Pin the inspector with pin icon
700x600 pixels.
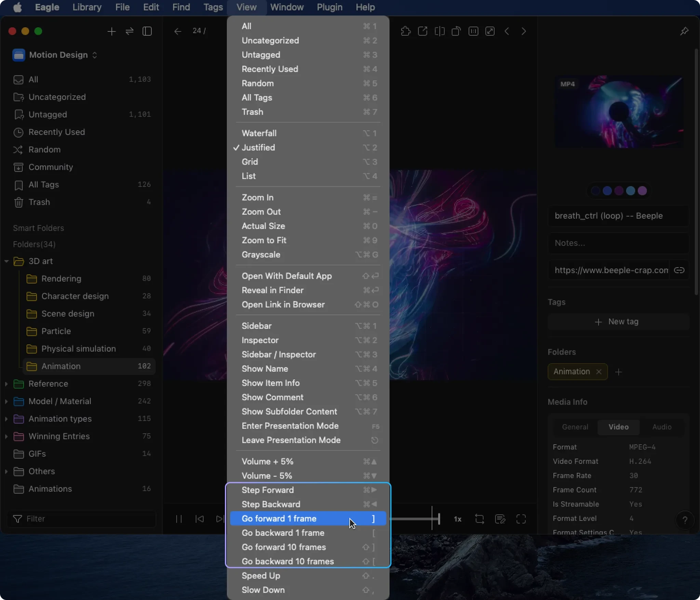(684, 31)
